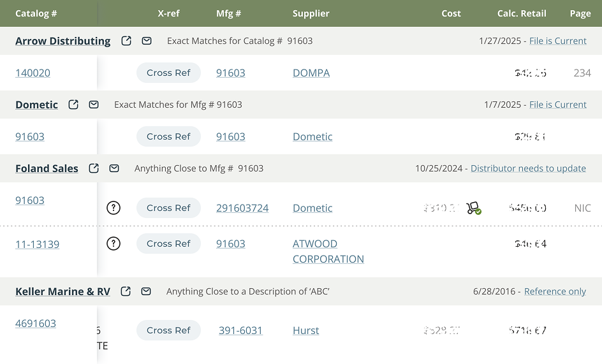Screen dimensions: 602x364
Task: Click help icon for catalog 11-13139
Action: [114, 244]
